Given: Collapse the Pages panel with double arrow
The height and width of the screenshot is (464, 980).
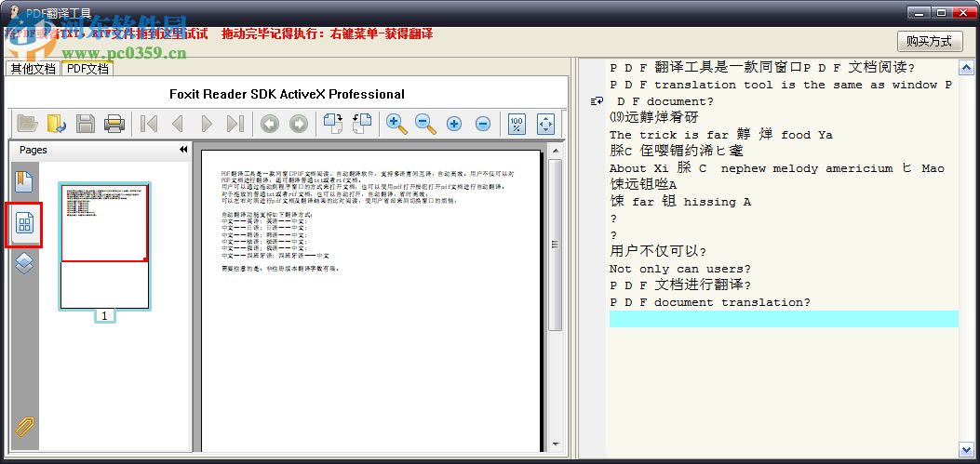Looking at the screenshot, I should tap(183, 150).
